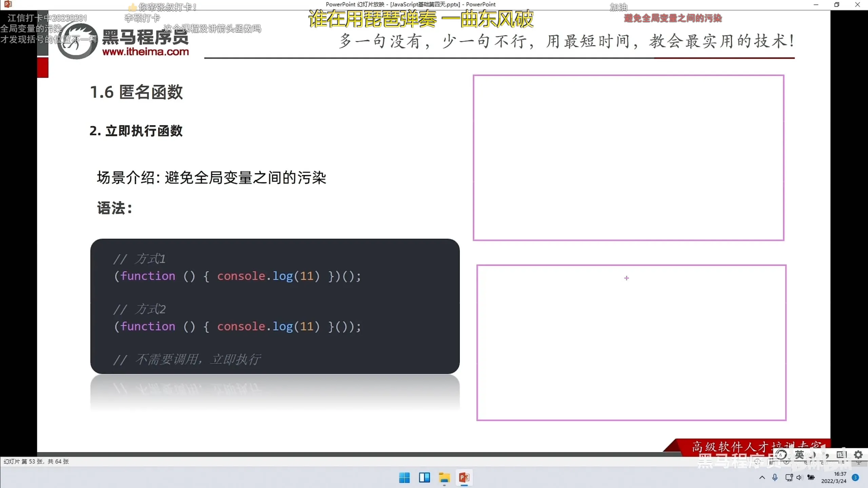
Task: Click the PowerPoint icon in title bar
Action: pyautogui.click(x=8, y=4)
